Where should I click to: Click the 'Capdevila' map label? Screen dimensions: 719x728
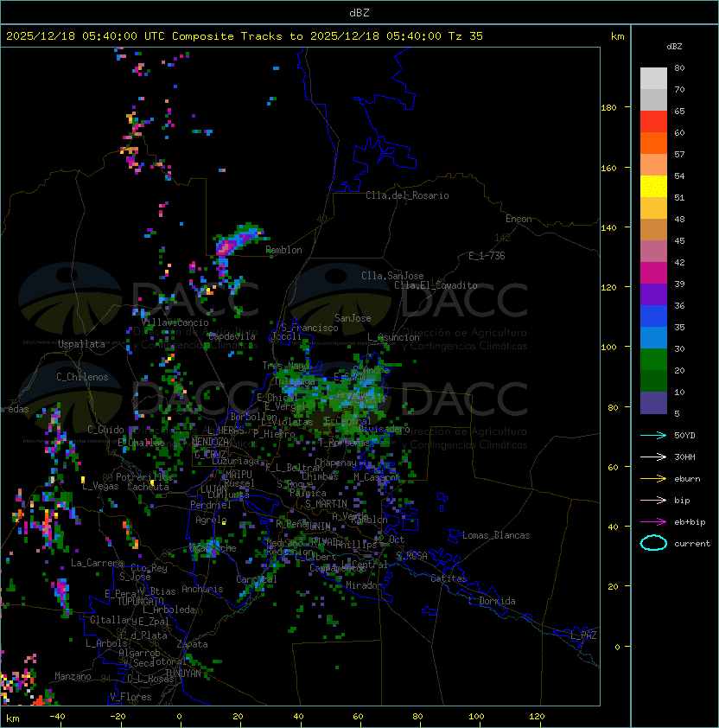(232, 336)
